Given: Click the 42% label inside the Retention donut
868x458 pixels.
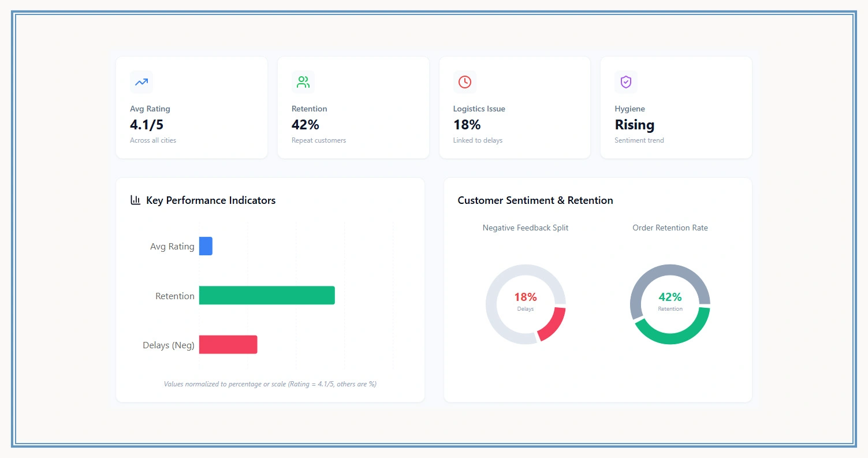Looking at the screenshot, I should click(x=670, y=297).
